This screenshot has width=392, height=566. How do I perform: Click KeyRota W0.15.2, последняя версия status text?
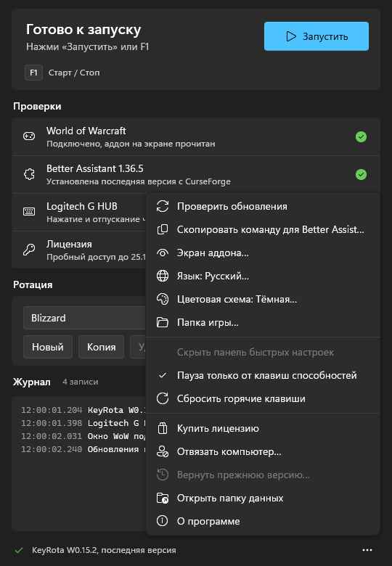pyautogui.click(x=104, y=550)
